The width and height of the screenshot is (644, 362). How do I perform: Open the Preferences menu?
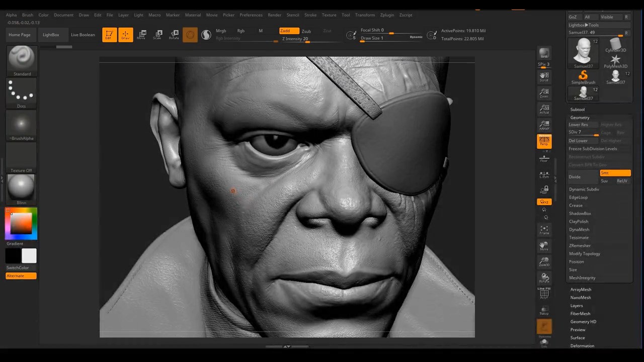click(251, 15)
